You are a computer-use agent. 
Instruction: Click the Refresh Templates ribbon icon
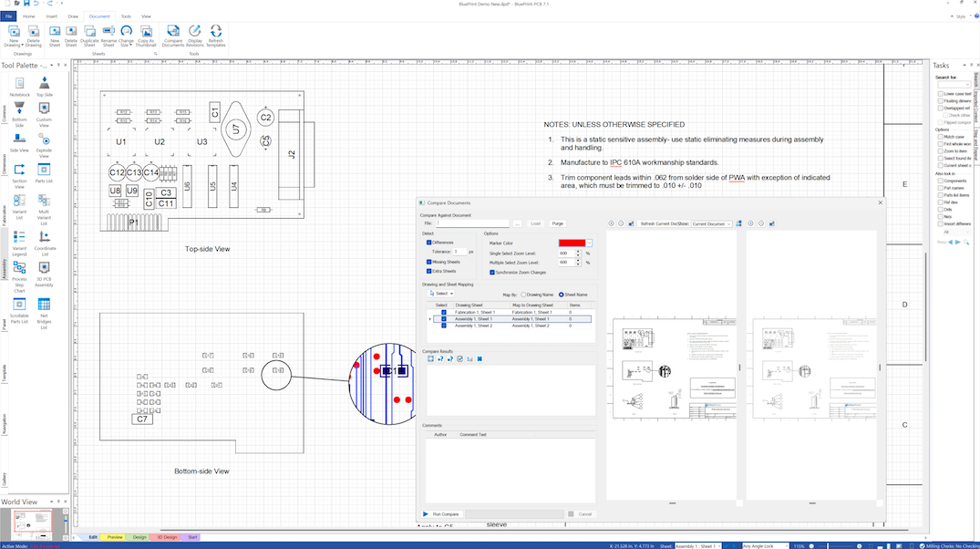pos(216,36)
